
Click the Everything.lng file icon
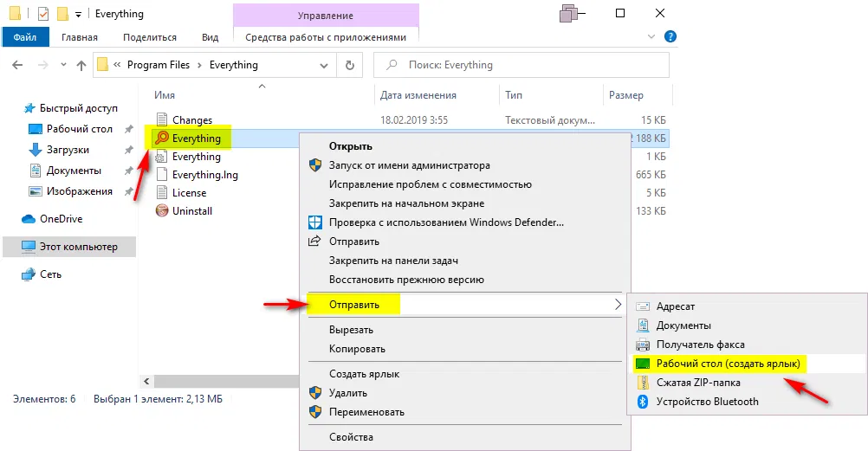(162, 174)
